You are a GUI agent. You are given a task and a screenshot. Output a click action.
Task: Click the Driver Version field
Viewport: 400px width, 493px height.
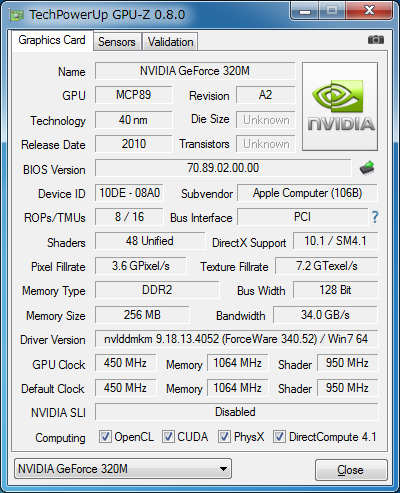[237, 339]
